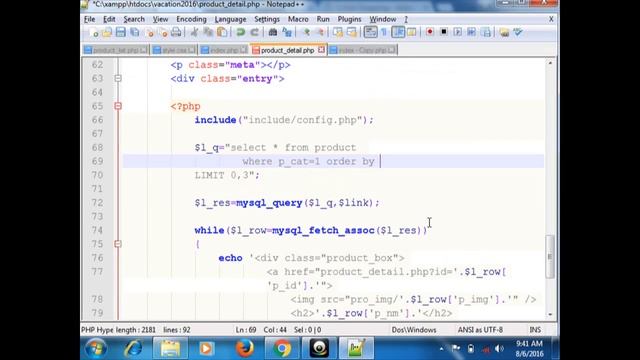Open the View menu
Viewport: 640px width, 360px height.
click(160, 19)
